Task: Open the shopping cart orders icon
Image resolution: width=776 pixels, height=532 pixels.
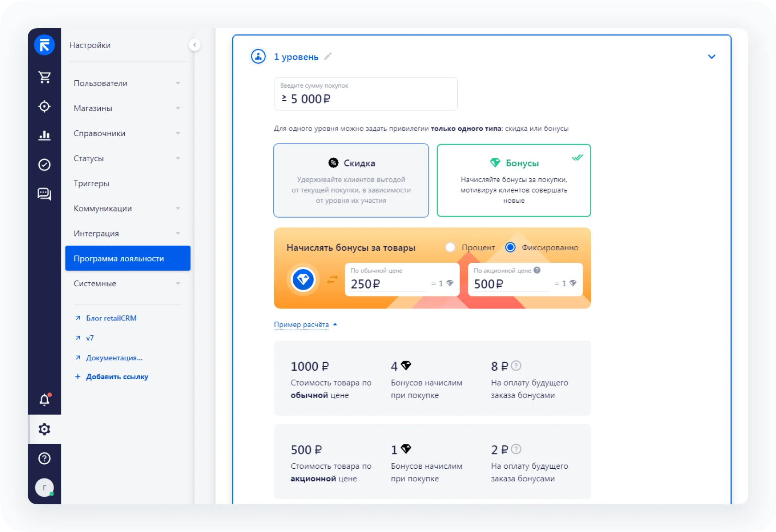Action: click(x=44, y=77)
